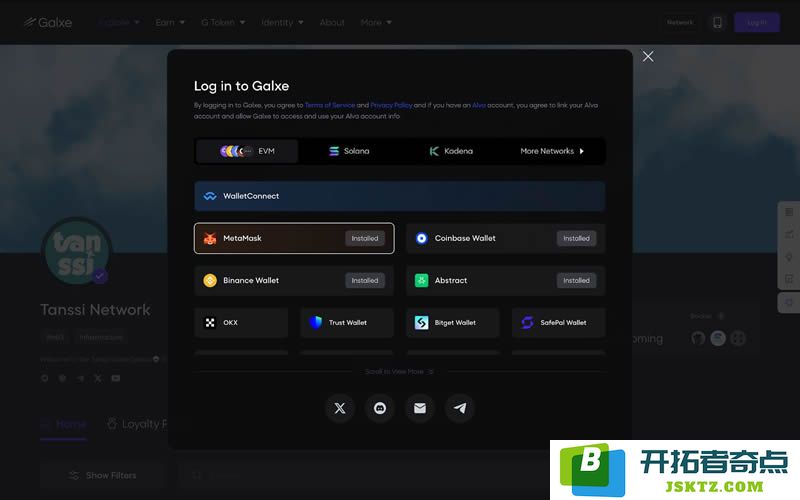Switch to the Kadena network tab

click(451, 151)
